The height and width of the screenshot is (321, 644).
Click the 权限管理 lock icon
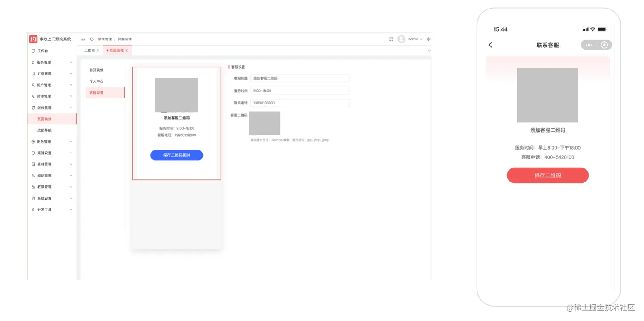tap(33, 187)
